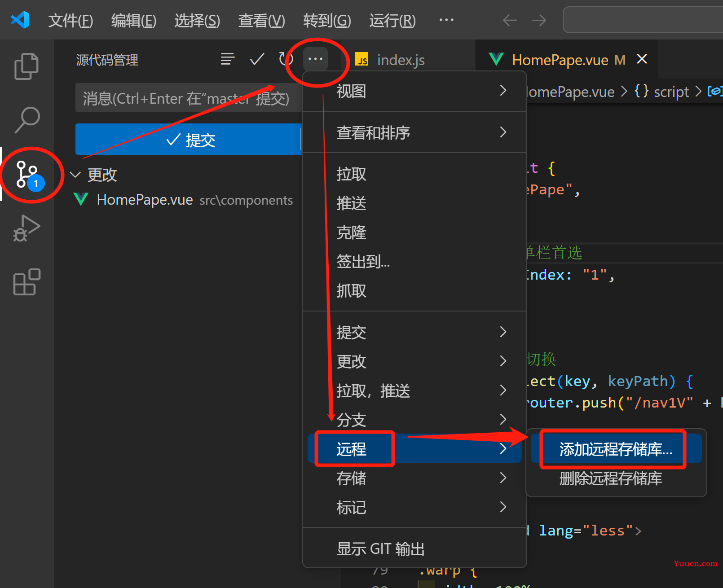
Task: Open the overflow menu ellipsis in menu bar
Action: pos(446,20)
